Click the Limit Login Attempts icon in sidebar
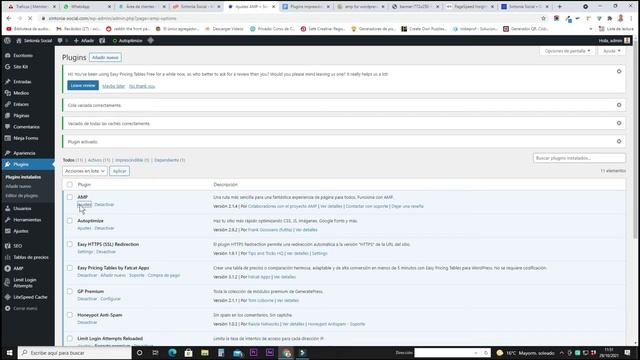640x360 pixels. (8, 282)
